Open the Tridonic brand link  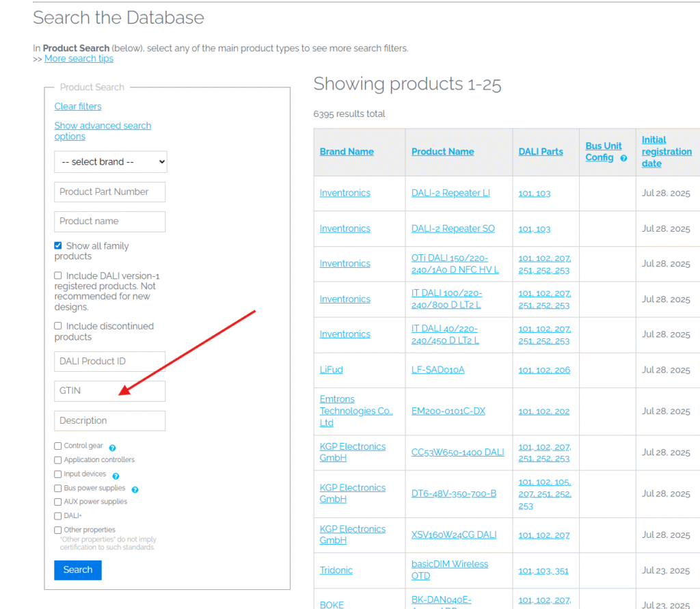click(x=336, y=570)
